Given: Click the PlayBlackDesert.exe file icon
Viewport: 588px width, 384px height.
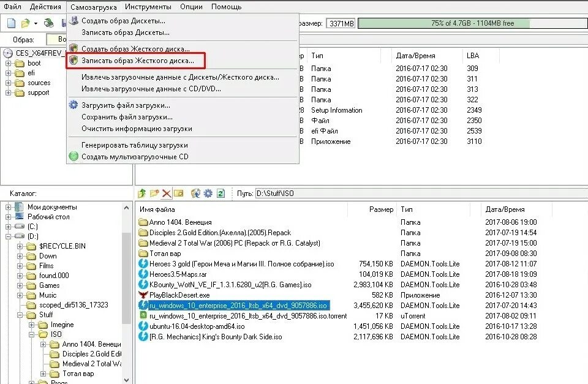Looking at the screenshot, I should click(x=143, y=295).
